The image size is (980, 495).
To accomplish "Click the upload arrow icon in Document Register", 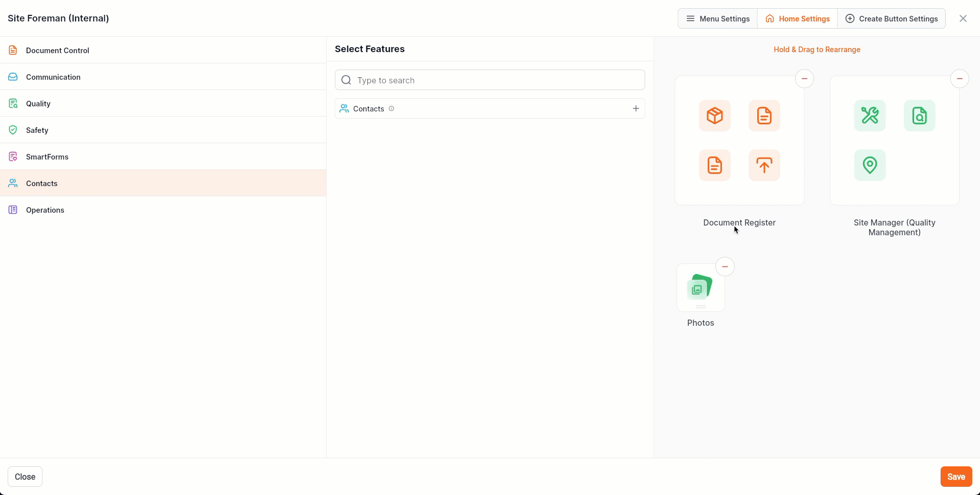I will (764, 165).
